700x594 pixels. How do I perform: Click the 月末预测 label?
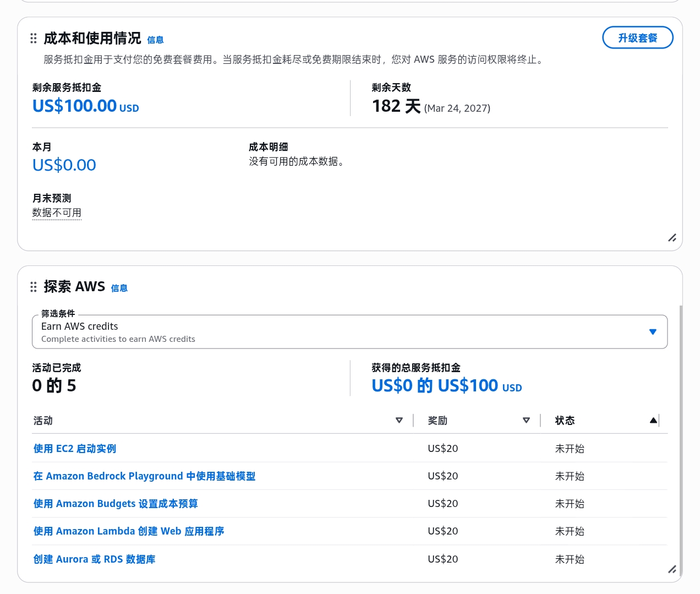(52, 198)
